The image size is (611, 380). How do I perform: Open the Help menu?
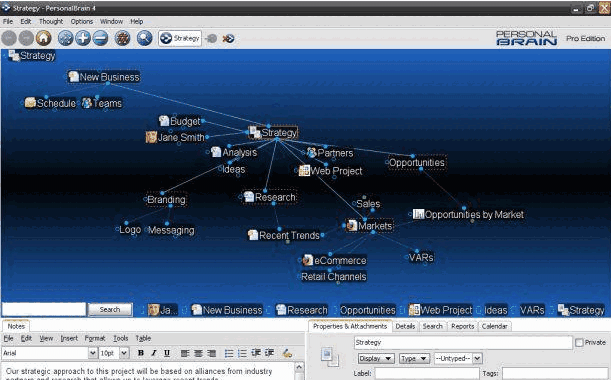[136, 21]
